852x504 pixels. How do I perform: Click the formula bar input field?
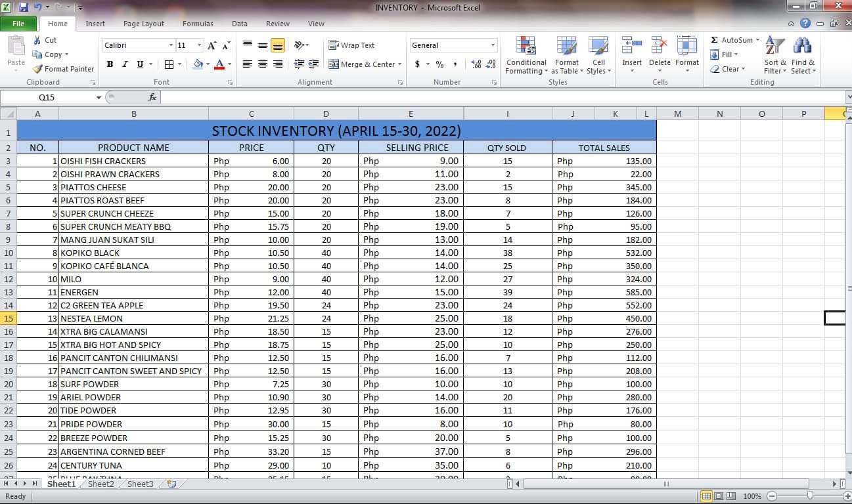click(503, 97)
